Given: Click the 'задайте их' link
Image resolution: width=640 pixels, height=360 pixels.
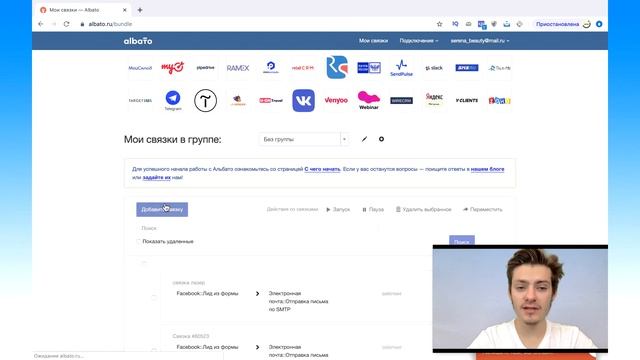Looking at the screenshot, I should coord(157,178).
